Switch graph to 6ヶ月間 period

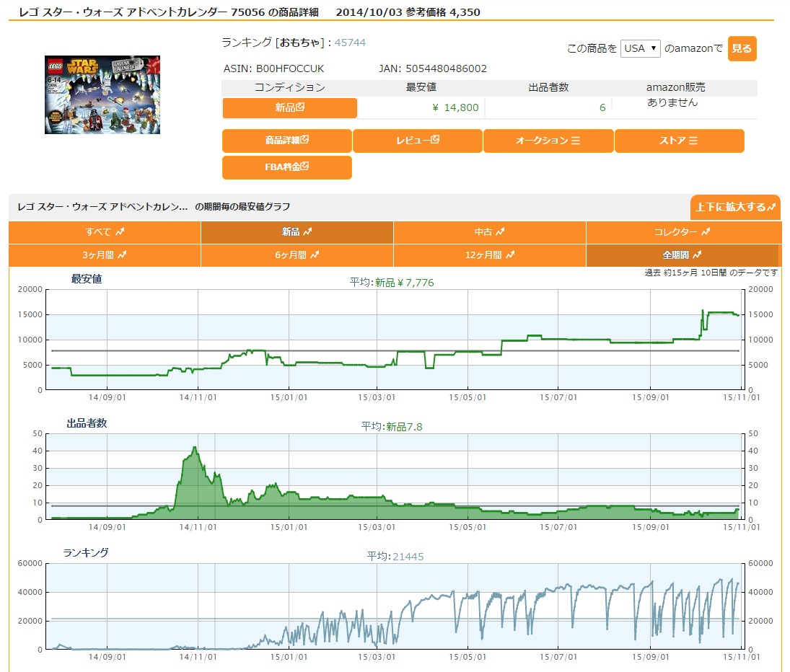(297, 255)
